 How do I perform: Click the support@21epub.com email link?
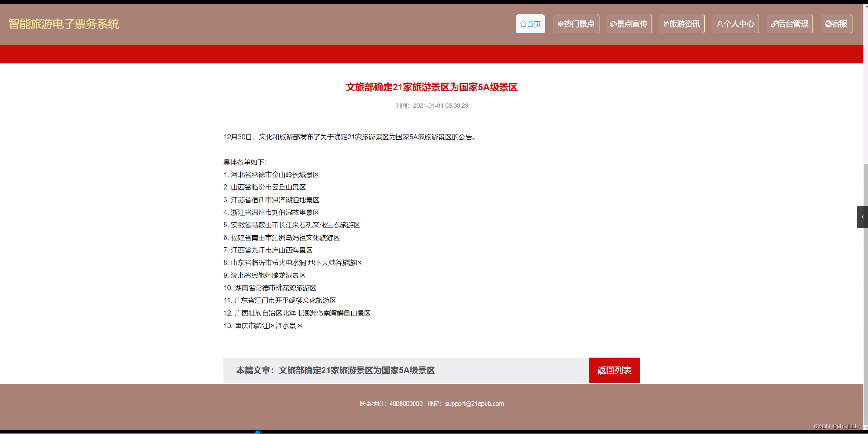pos(474,403)
